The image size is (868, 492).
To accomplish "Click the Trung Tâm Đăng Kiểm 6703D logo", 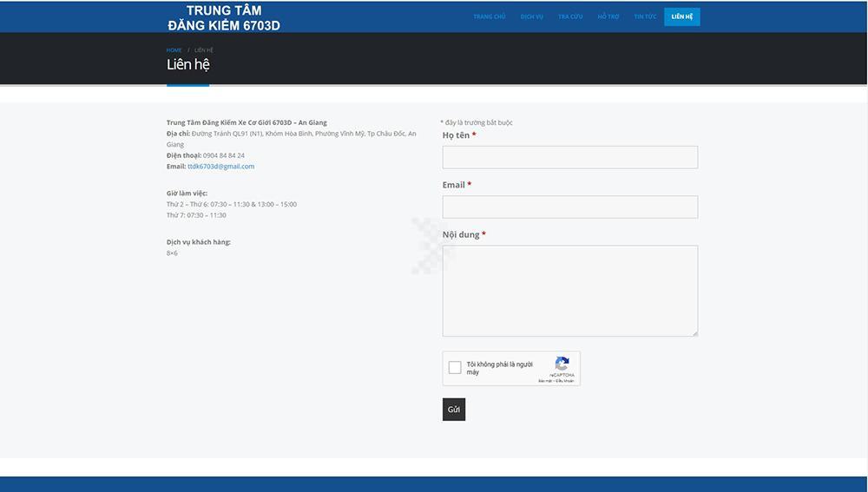I will pyautogui.click(x=224, y=17).
